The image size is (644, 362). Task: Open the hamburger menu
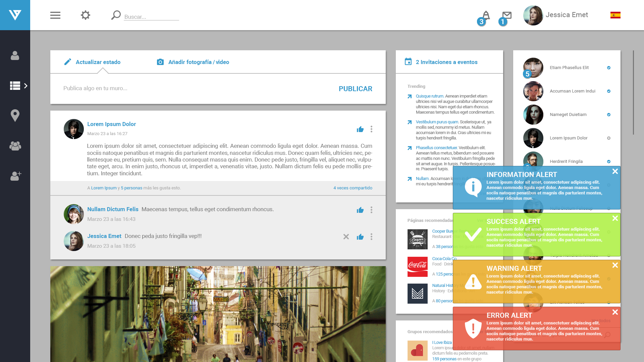(x=55, y=15)
